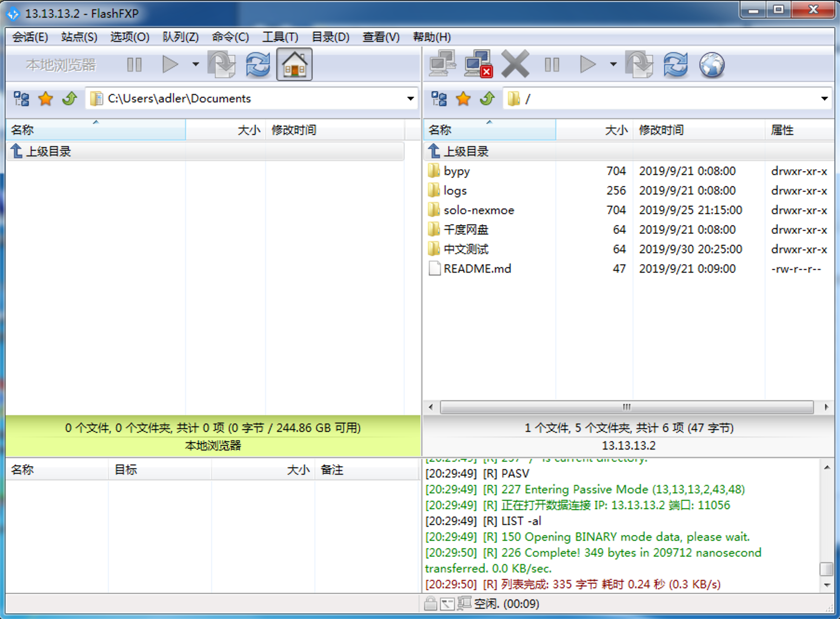This screenshot has height=619, width=840.
Task: Open the 命令(C) menu
Action: click(x=230, y=37)
